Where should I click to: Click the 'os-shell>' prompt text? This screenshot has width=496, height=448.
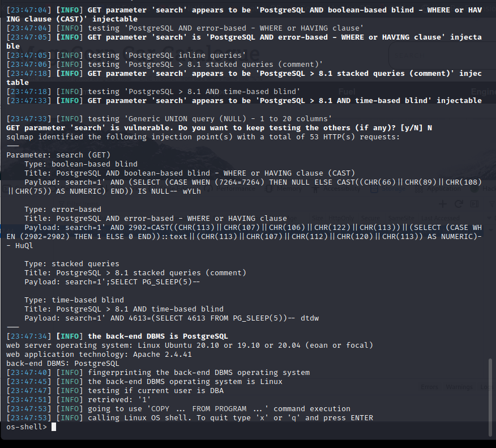coord(27,427)
